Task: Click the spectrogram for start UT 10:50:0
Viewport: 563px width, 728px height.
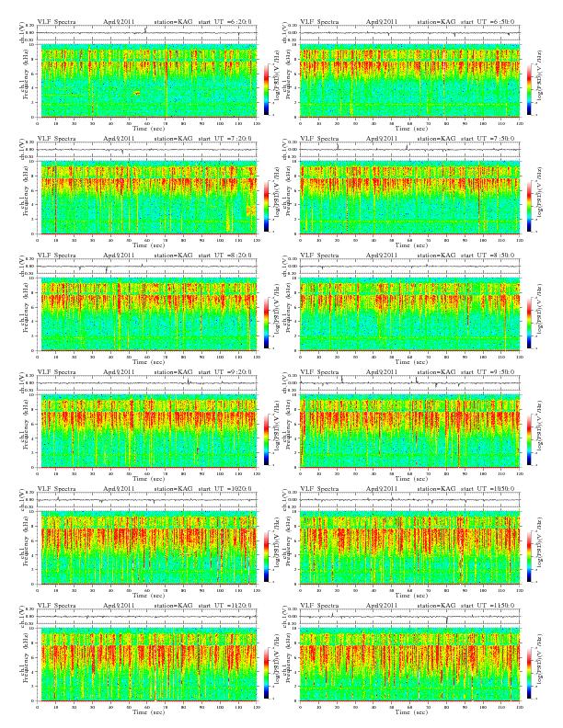Action: pyautogui.click(x=410, y=548)
